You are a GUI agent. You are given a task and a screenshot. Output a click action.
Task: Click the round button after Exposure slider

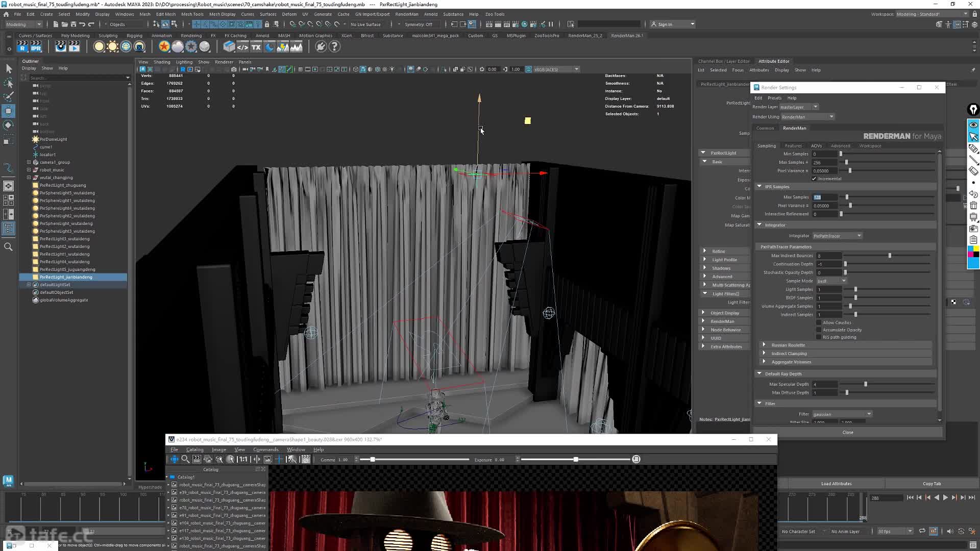pos(636,459)
